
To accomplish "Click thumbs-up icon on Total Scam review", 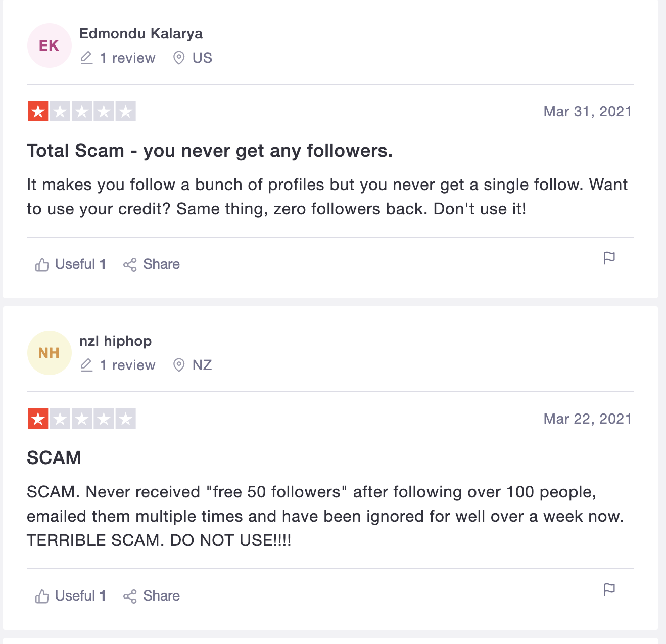I will [42, 264].
